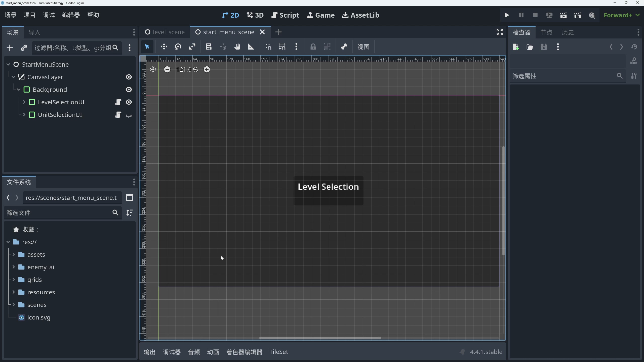644x362 pixels.
Task: Click the scene tree filter input field
Action: [x=73, y=48]
